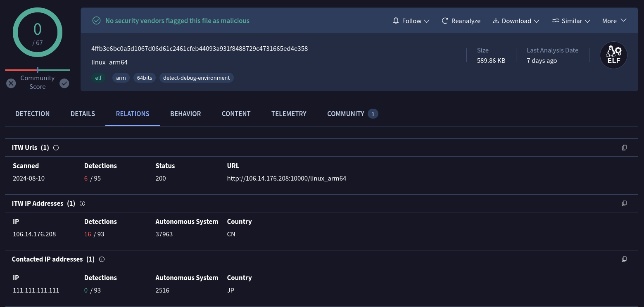Click the scanned date 2024-08-10
The height and width of the screenshot is (307, 644).
tap(29, 178)
